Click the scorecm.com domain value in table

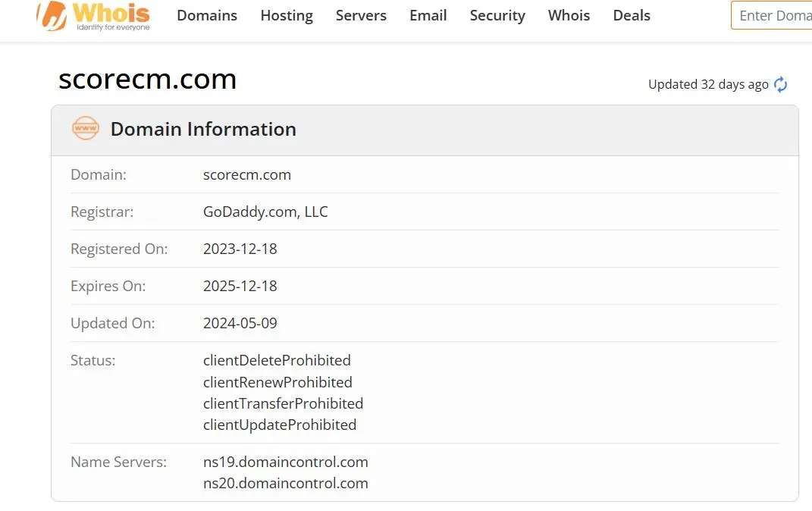247,175
